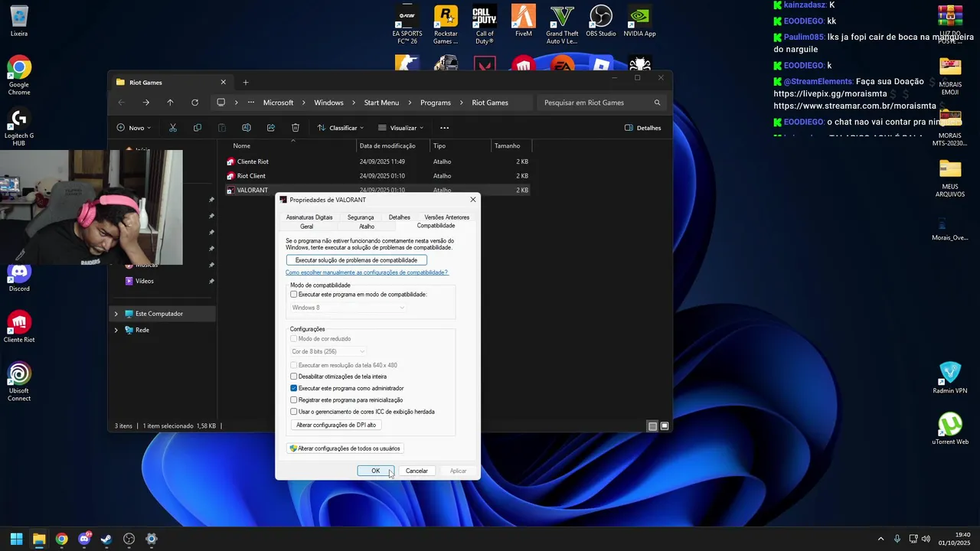Expand the Rede tree node

coord(116,330)
